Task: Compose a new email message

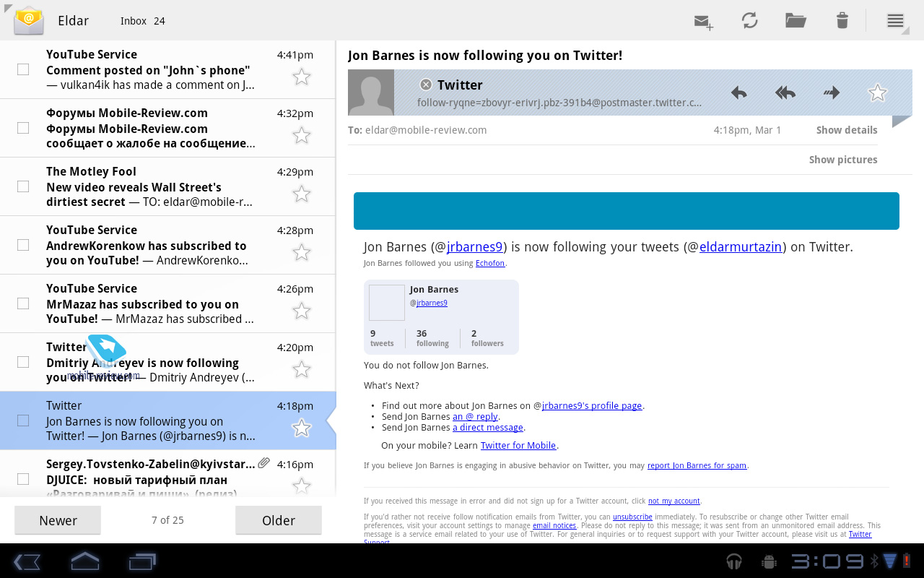Action: tap(704, 21)
